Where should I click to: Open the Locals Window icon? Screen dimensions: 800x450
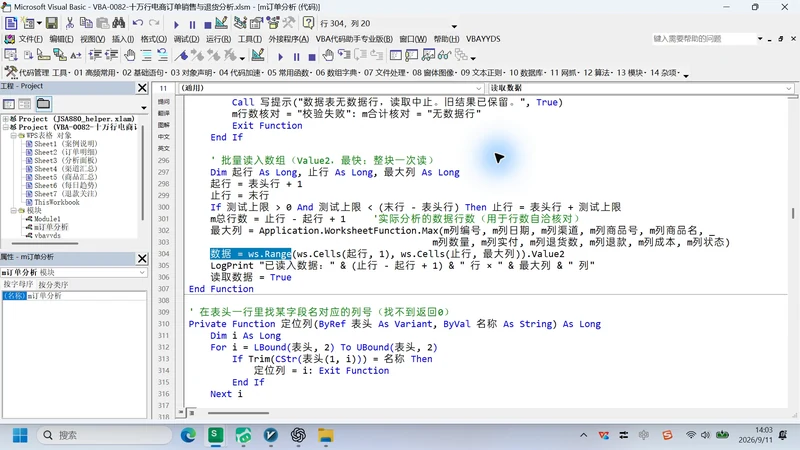coord(395,55)
